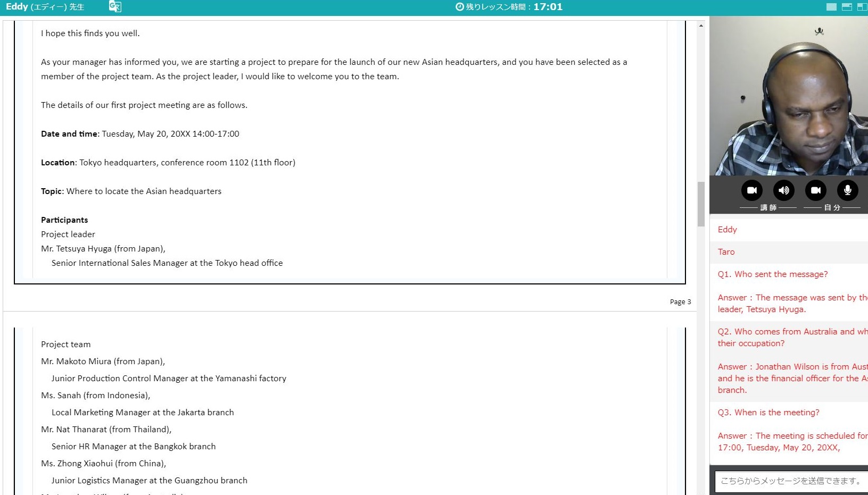Select the Eddy chat entry
This screenshot has width=868, height=495.
(x=728, y=230)
